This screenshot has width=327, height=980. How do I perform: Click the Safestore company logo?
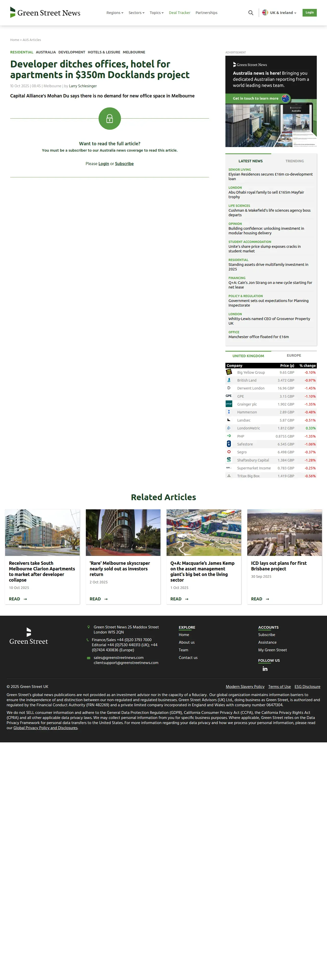click(x=229, y=444)
